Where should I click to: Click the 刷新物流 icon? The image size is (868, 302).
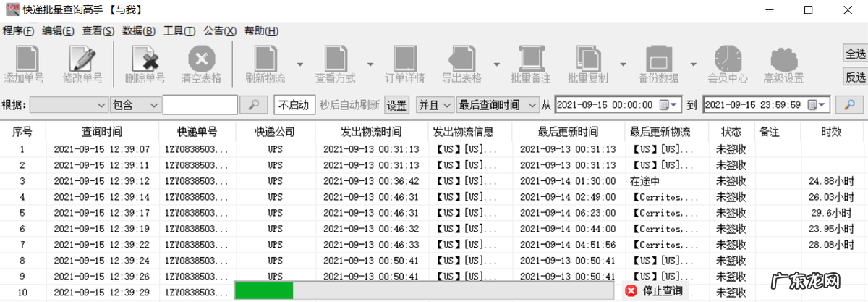tap(265, 58)
